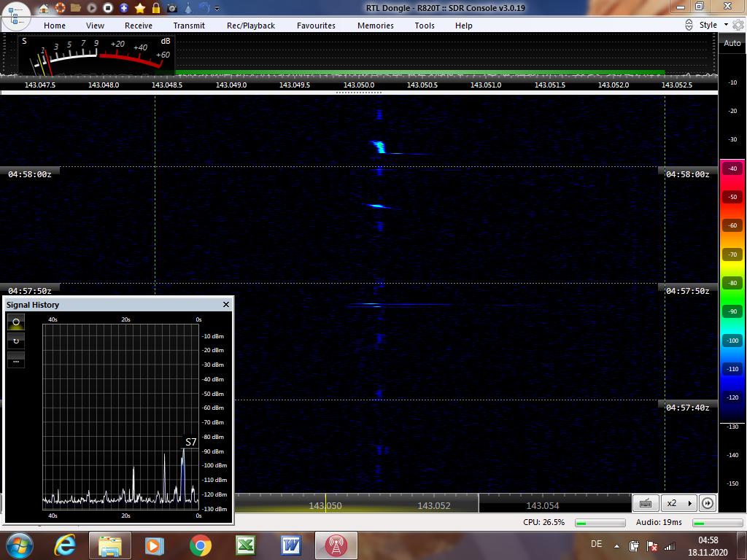Viewport: 747px width, 560px height.
Task: Click 143.050.0 on the frequency scale
Action: [359, 85]
